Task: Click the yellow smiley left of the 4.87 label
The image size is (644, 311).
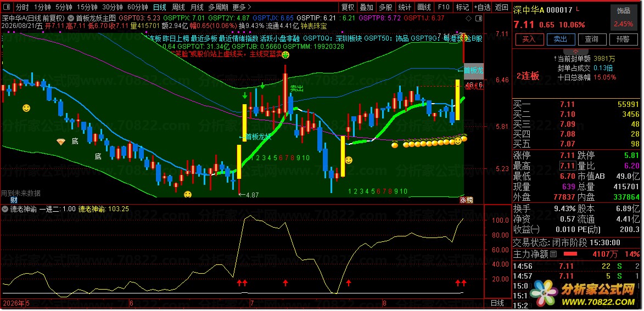Action: pyautogui.click(x=188, y=195)
